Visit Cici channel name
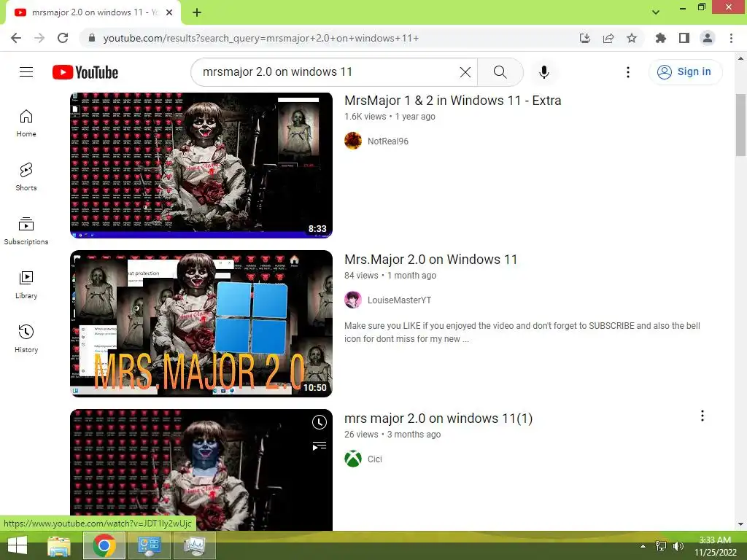747x560 pixels. tap(374, 459)
